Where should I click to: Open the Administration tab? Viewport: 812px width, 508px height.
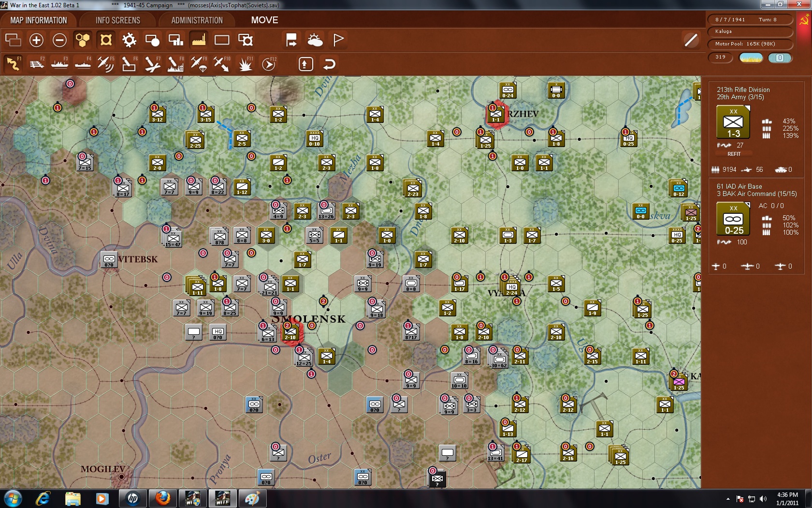tap(197, 20)
